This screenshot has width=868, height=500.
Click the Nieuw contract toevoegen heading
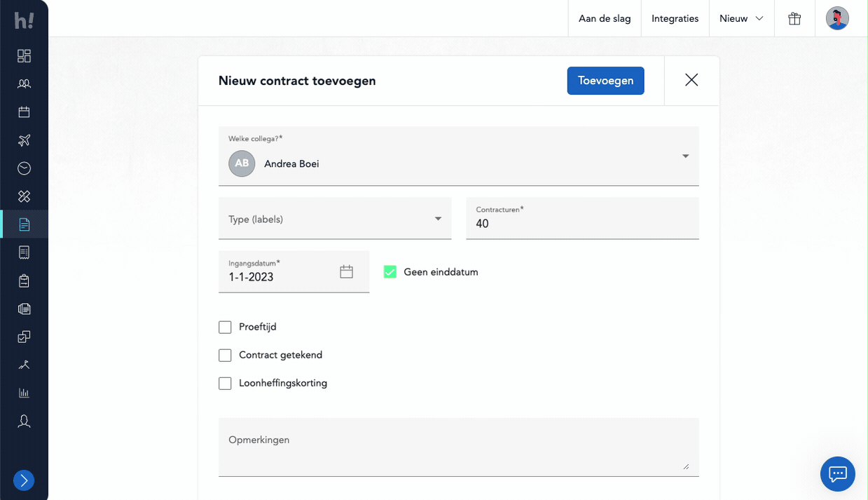pyautogui.click(x=297, y=81)
